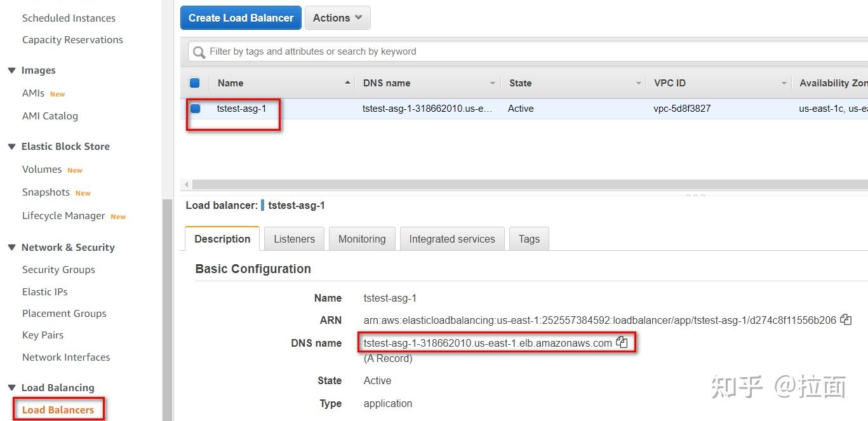Image resolution: width=868 pixels, height=421 pixels.
Task: Toggle the select-all checkbox in the header
Action: click(195, 83)
